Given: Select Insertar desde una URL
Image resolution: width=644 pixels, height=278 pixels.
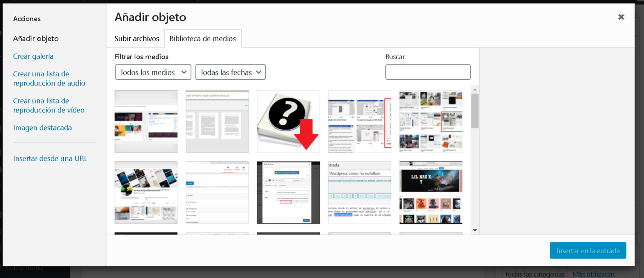Looking at the screenshot, I should [50, 158].
